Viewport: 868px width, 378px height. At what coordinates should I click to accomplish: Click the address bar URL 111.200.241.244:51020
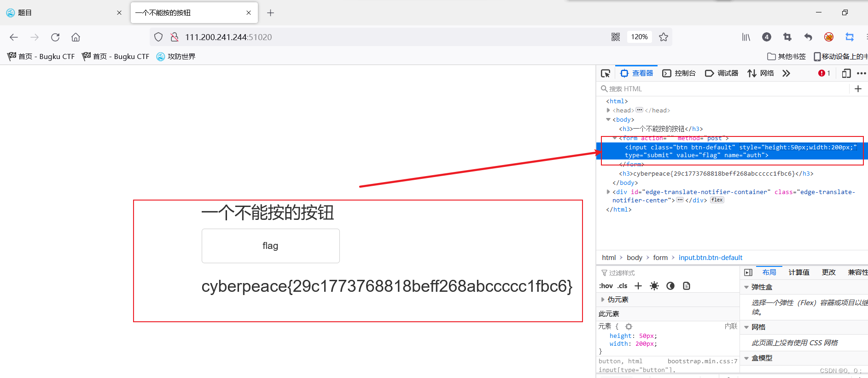(x=228, y=37)
